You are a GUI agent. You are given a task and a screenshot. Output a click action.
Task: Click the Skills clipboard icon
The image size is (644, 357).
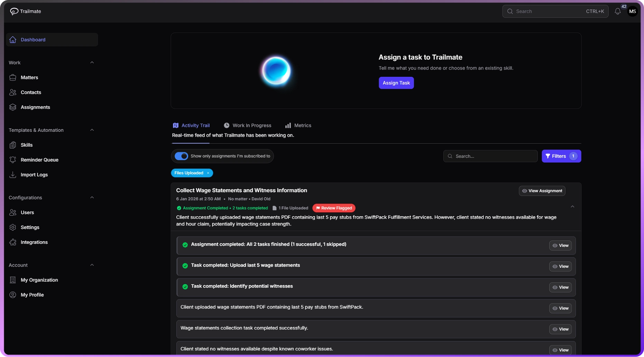(13, 145)
